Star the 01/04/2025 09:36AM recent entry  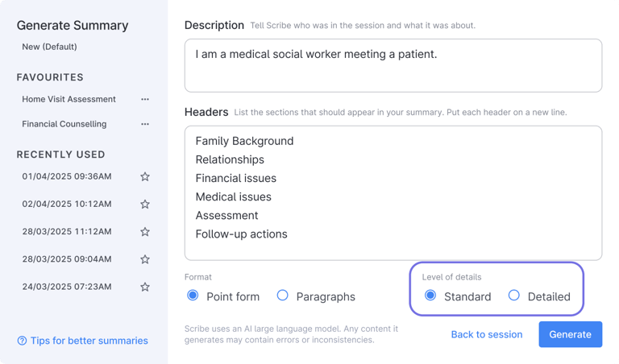(x=145, y=176)
